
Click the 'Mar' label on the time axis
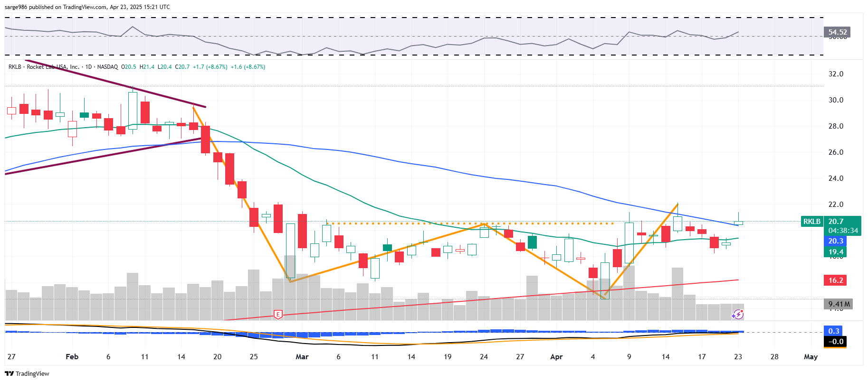click(x=302, y=357)
